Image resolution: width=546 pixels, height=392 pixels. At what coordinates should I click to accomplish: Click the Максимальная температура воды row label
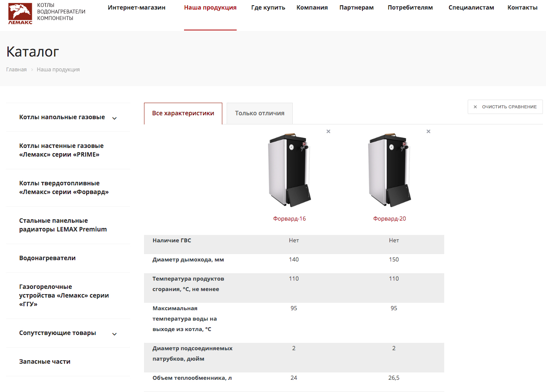[185, 319]
